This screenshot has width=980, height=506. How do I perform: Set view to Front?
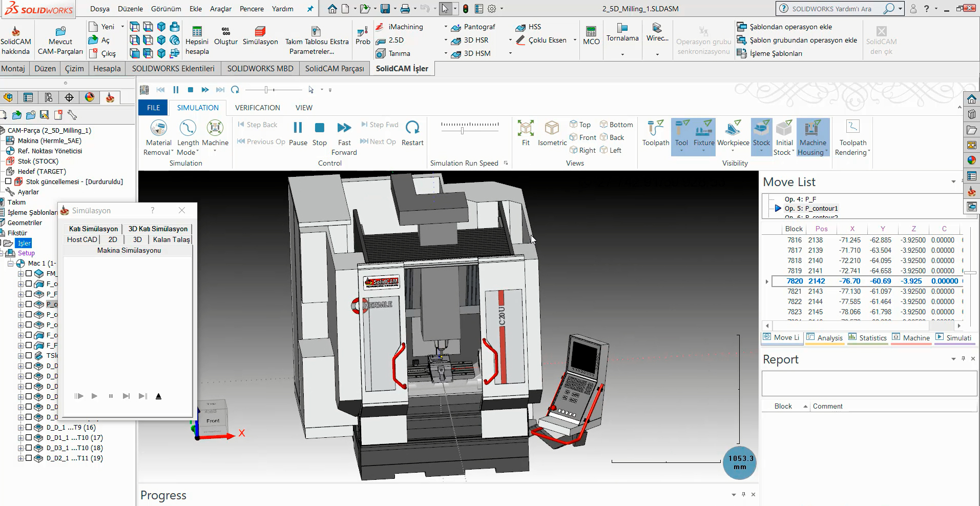pyautogui.click(x=582, y=137)
